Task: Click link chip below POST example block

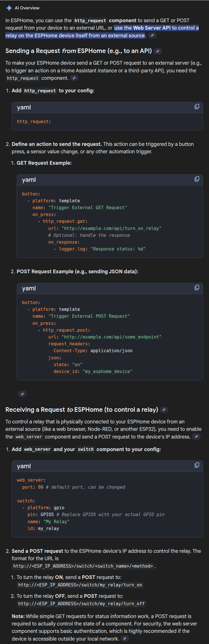Action: [x=22, y=394]
